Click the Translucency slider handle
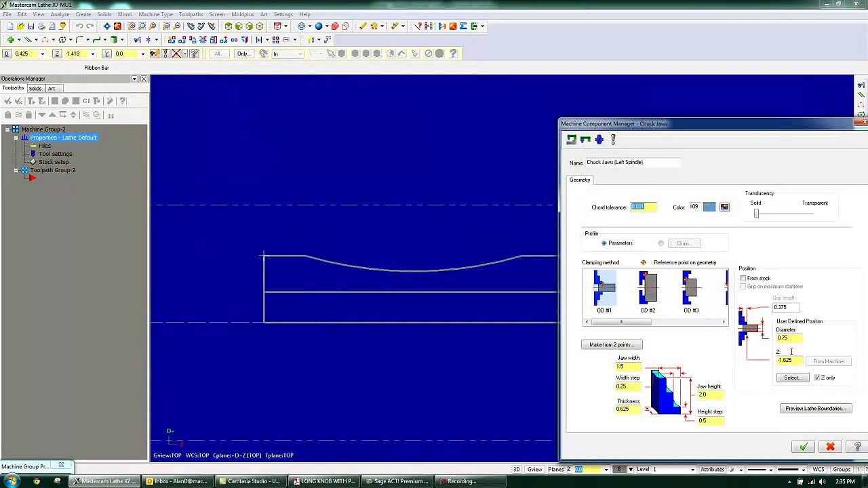The height and width of the screenshot is (488, 868). 756,213
